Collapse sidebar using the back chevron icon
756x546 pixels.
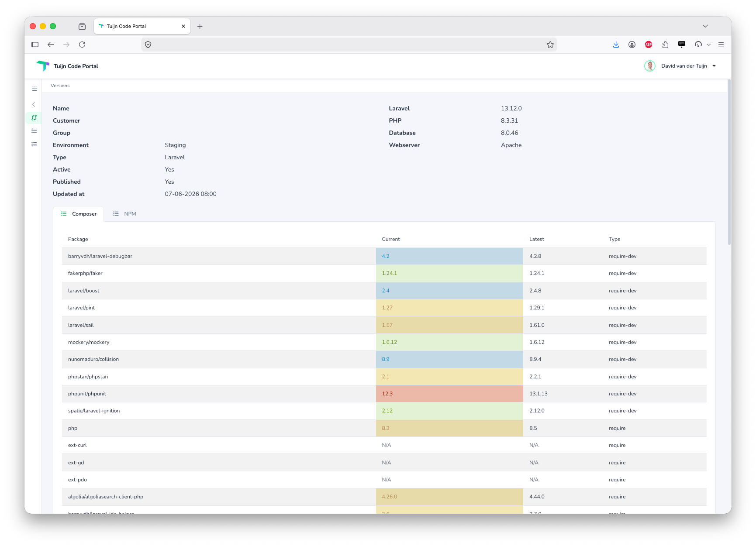34,105
